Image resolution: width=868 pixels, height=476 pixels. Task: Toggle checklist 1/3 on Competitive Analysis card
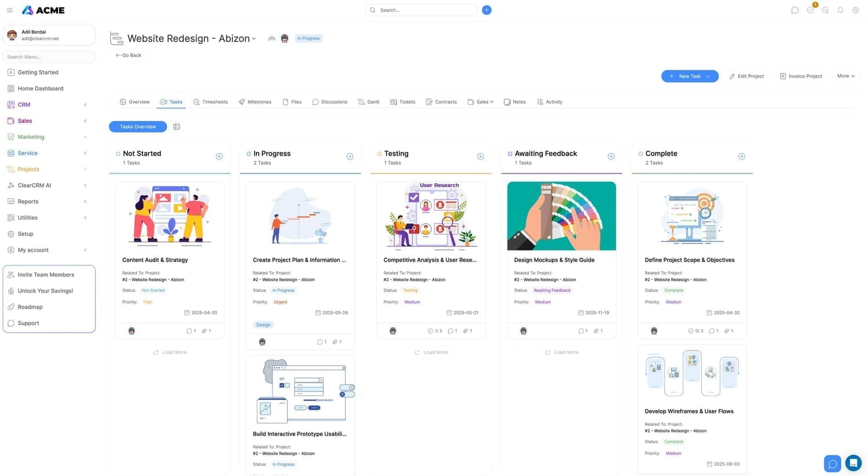(x=435, y=331)
